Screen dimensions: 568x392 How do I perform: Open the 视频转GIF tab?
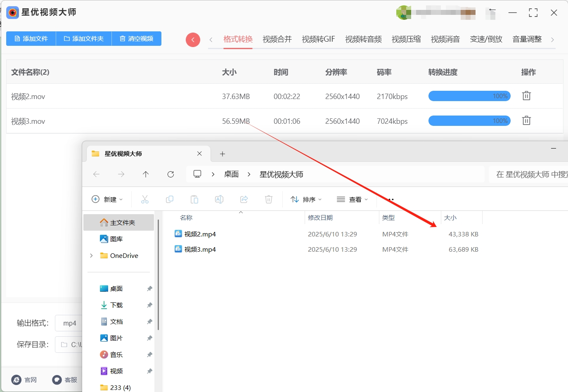pos(318,39)
